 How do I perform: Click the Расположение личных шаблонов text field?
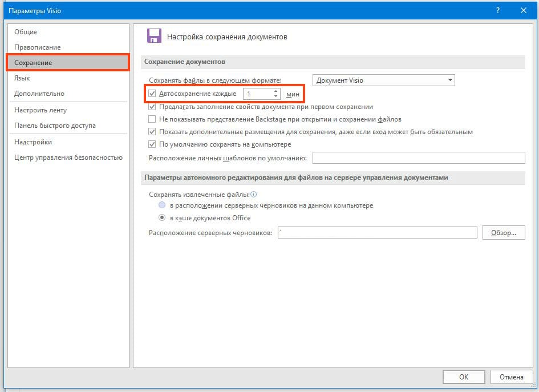click(419, 158)
